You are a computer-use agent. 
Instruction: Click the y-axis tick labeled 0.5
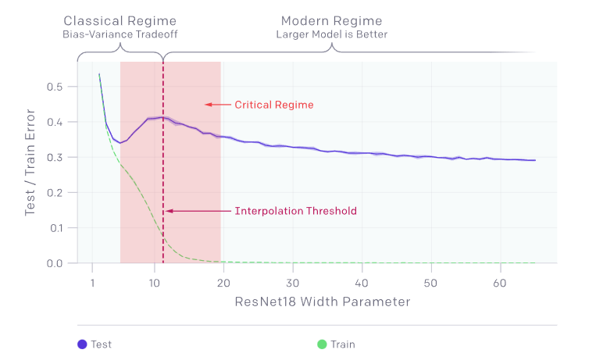pyautogui.click(x=55, y=87)
